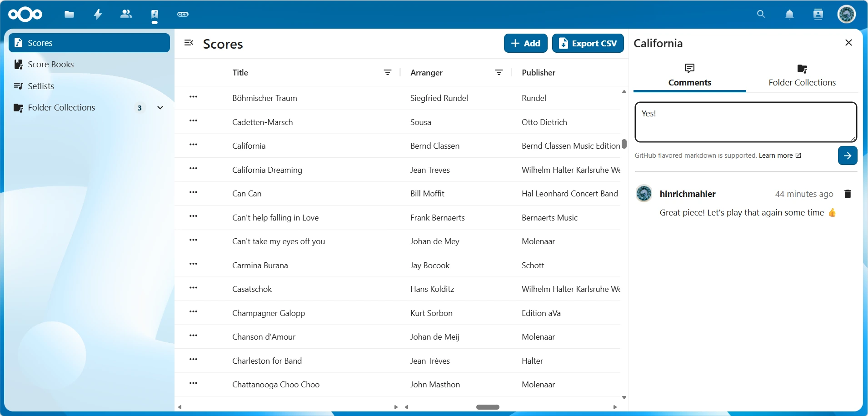Collapse the navigation sidebar
868x416 pixels.
(189, 42)
